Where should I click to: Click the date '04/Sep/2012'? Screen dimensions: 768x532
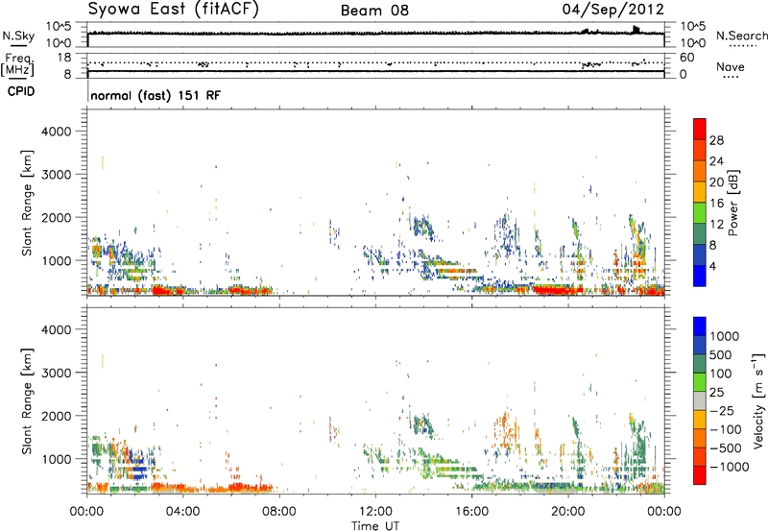click(613, 10)
